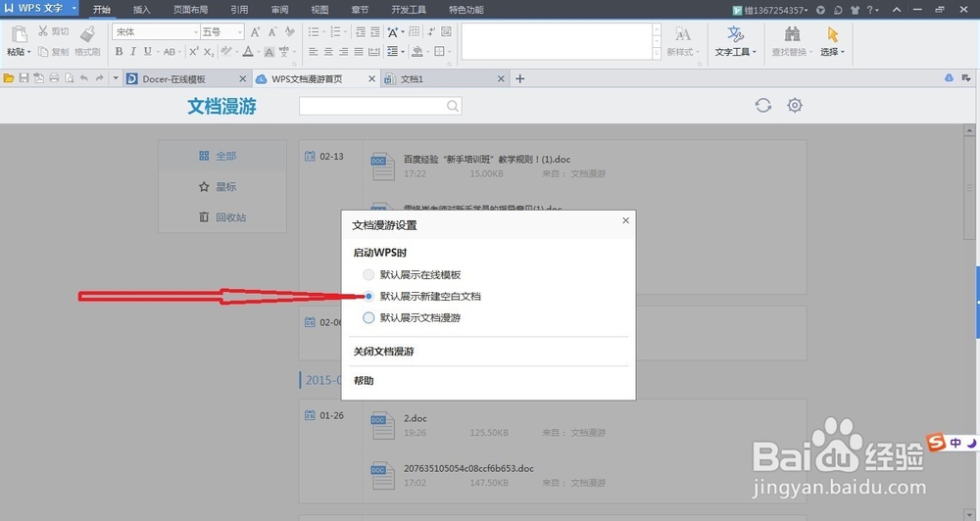
Task: Click the text highlight color pen
Action: pyautogui.click(x=226, y=52)
